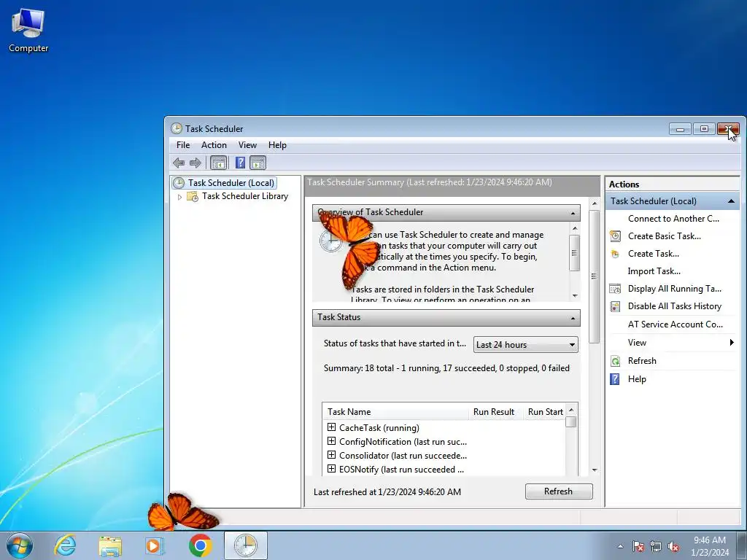This screenshot has height=560, width=747.
Task: Click the Last refreshed at 1/23/2024 text
Action: [387, 492]
